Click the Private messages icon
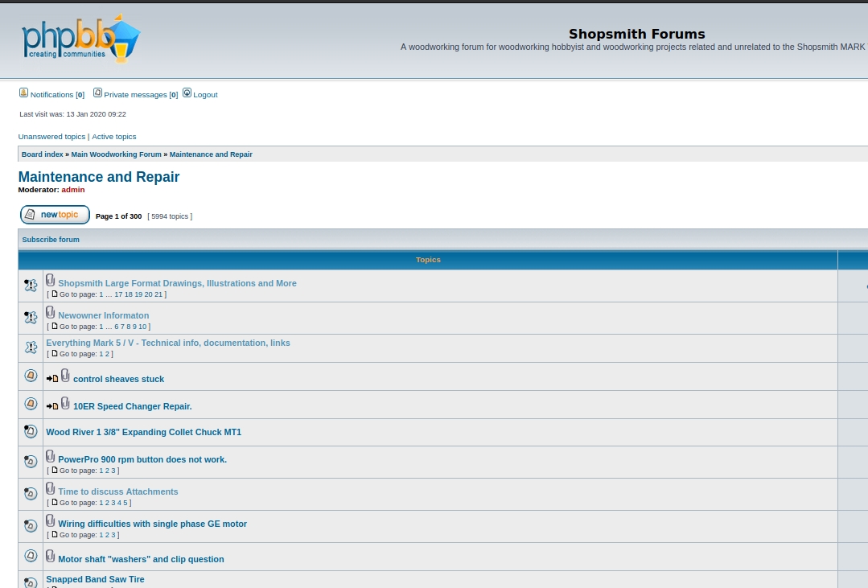This screenshot has height=588, width=868. pyautogui.click(x=97, y=93)
